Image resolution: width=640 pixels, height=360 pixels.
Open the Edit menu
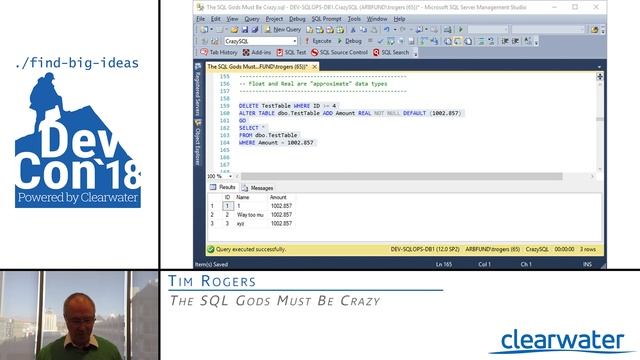click(x=216, y=19)
